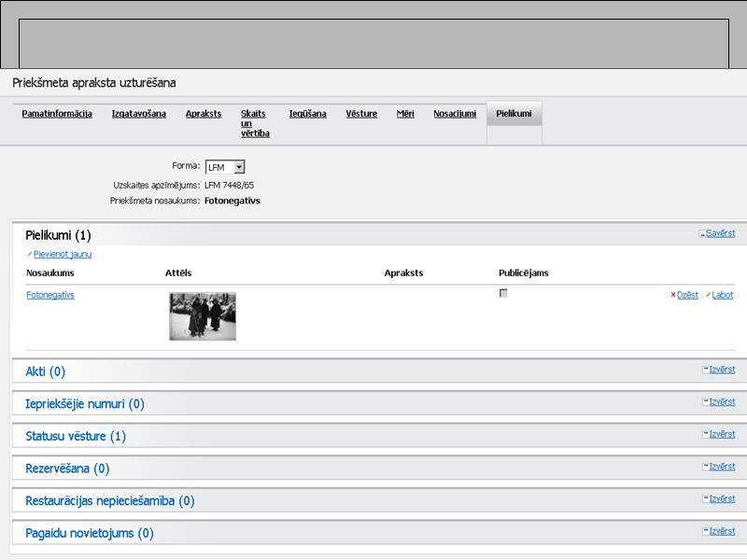Click the Pievienot jaunu link
Screen dimensions: 747x560
[x=63, y=254]
